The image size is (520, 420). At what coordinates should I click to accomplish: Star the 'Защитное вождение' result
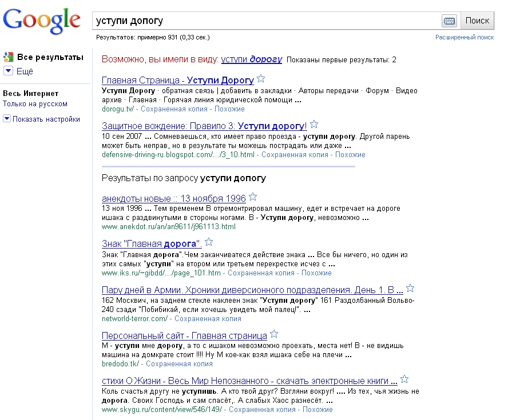pyautogui.click(x=314, y=125)
